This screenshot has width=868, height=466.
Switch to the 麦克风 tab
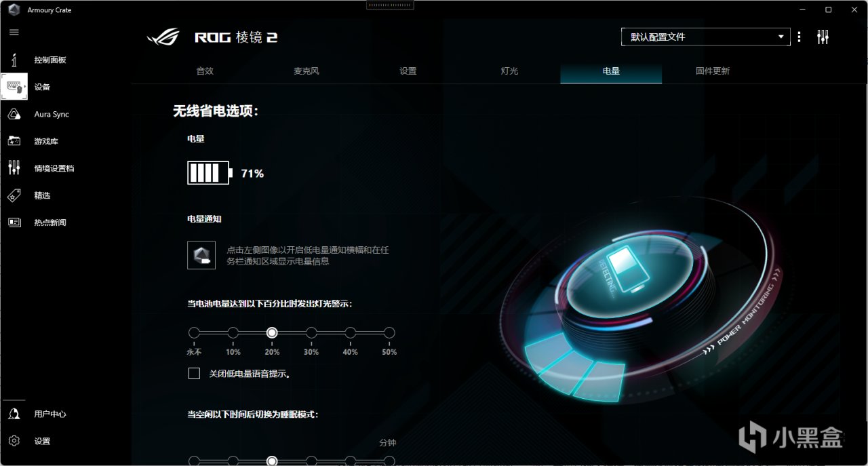(x=307, y=71)
